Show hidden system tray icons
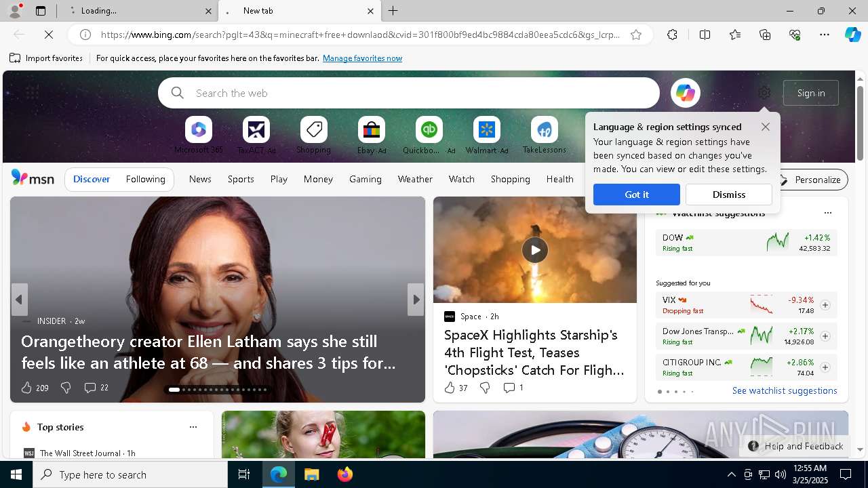The width and height of the screenshot is (868, 488). pyautogui.click(x=731, y=474)
